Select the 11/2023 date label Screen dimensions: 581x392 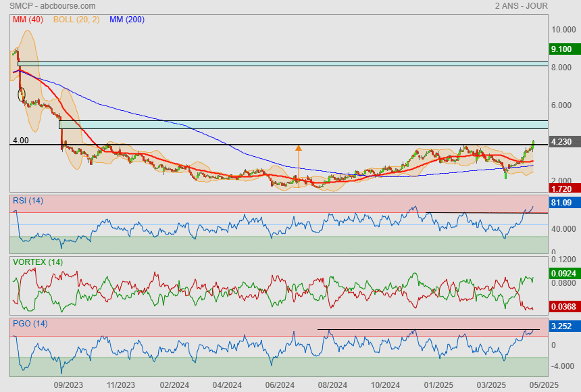pyautogui.click(x=121, y=385)
